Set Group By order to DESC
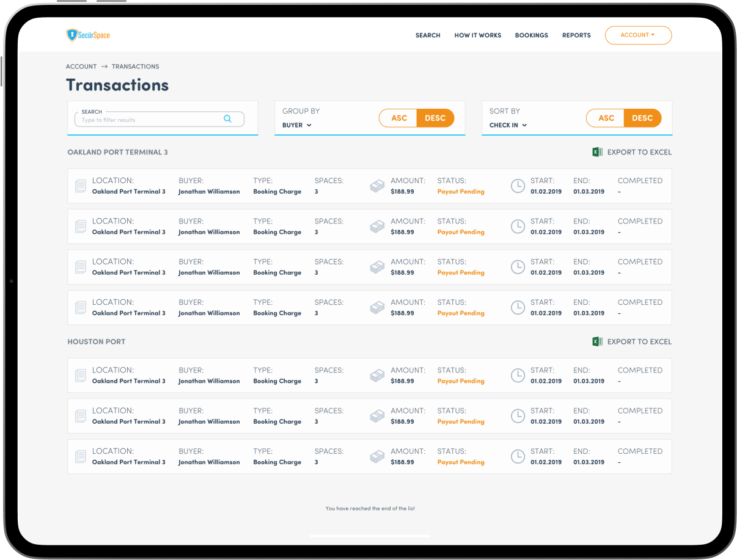Screen dimensions: 737x560 (435, 118)
